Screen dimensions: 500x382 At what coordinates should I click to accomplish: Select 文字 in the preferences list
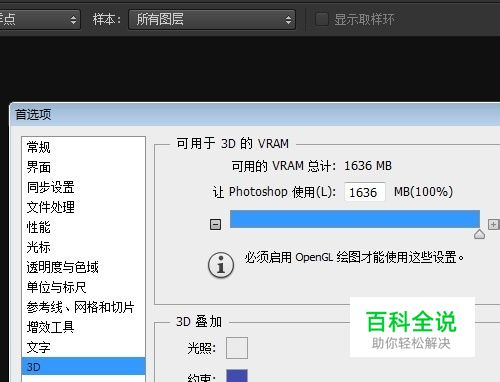click(83, 347)
